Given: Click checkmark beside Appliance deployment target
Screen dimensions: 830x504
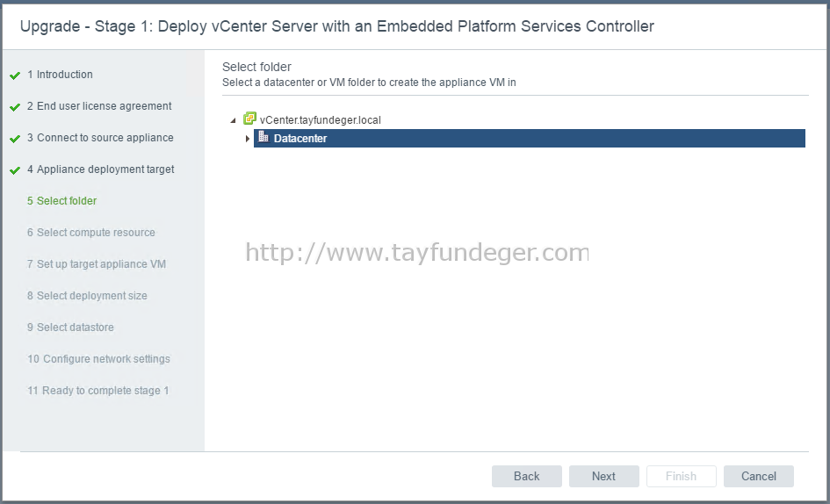Looking at the screenshot, I should pyautogui.click(x=15, y=170).
